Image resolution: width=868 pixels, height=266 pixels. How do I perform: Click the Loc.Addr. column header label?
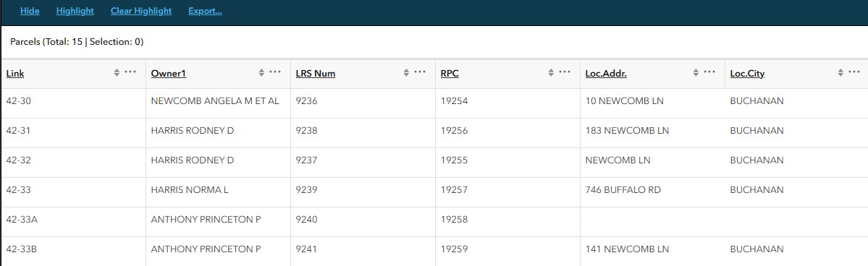(607, 74)
